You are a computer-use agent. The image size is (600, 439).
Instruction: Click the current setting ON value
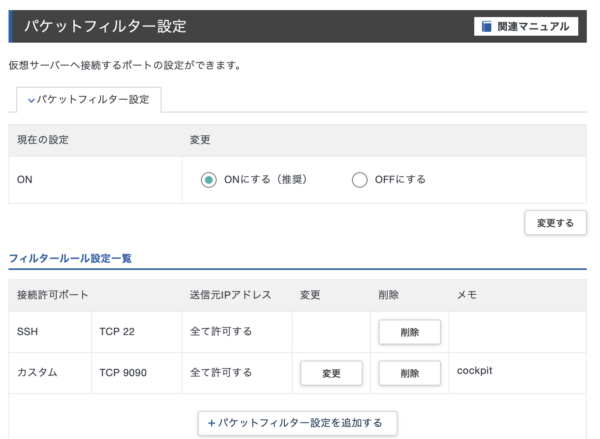(26, 180)
